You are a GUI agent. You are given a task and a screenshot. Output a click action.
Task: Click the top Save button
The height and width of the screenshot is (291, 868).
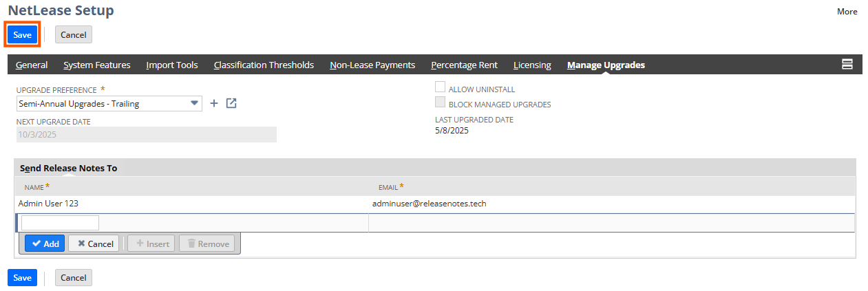click(x=23, y=34)
